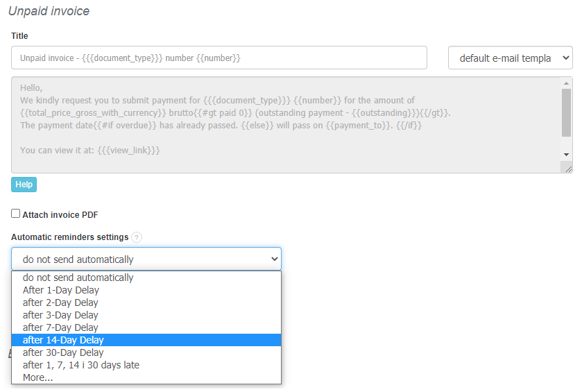Click the message body scrollbar thumb
Image resolution: width=582 pixels, height=392 pixels.
point(567,113)
